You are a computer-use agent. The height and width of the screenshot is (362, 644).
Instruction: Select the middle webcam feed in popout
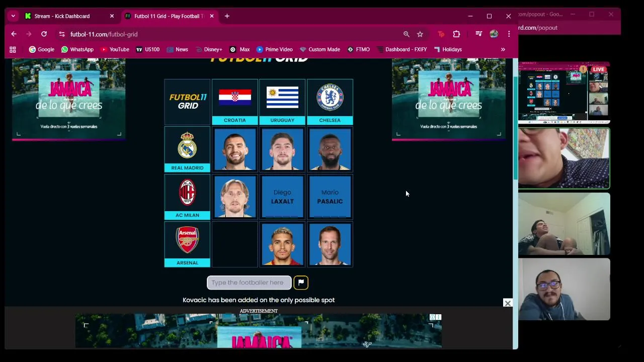[564, 224]
